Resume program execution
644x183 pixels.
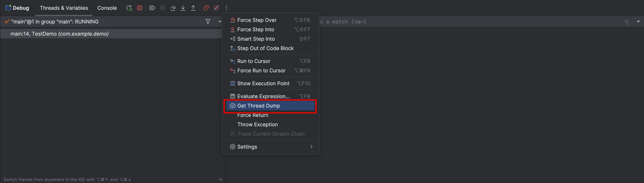click(152, 8)
